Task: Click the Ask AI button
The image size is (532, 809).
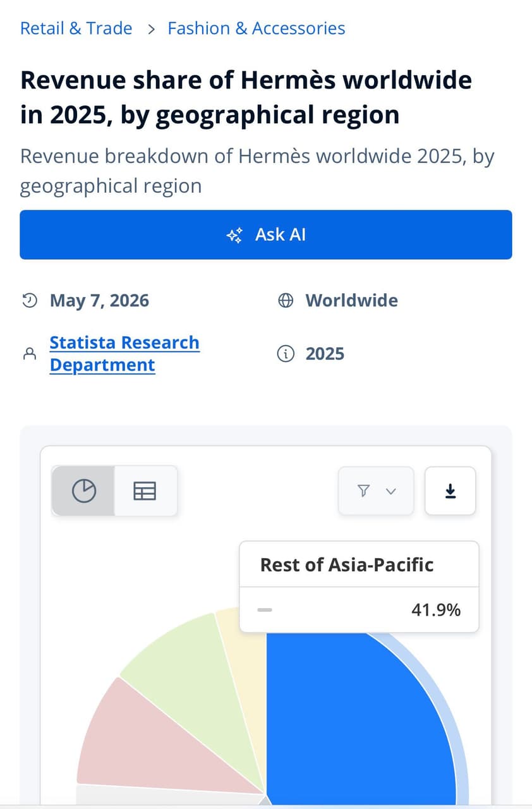Action: click(x=266, y=234)
